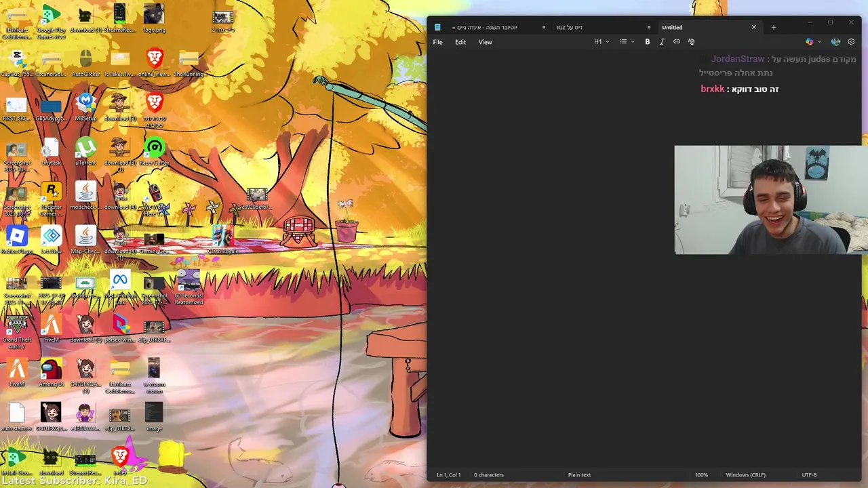Select the 60 Seconds! Reatomized icon

189,288
